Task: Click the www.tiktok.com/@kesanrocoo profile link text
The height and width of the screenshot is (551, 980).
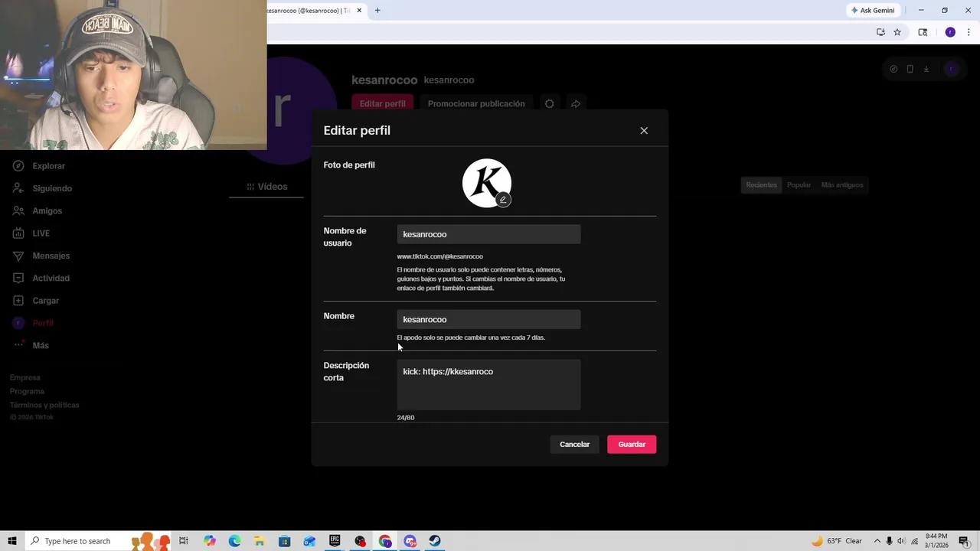Action: pyautogui.click(x=439, y=256)
